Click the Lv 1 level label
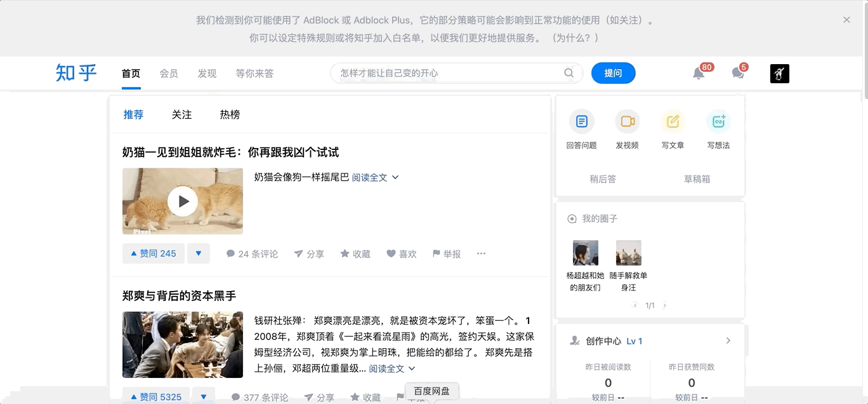This screenshot has width=868, height=404. 635,341
